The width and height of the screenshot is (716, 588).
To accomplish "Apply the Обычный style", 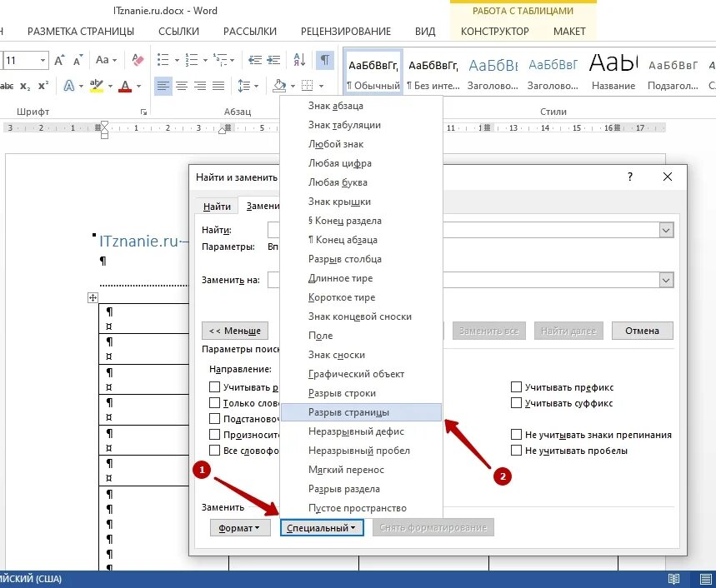I will pyautogui.click(x=373, y=72).
